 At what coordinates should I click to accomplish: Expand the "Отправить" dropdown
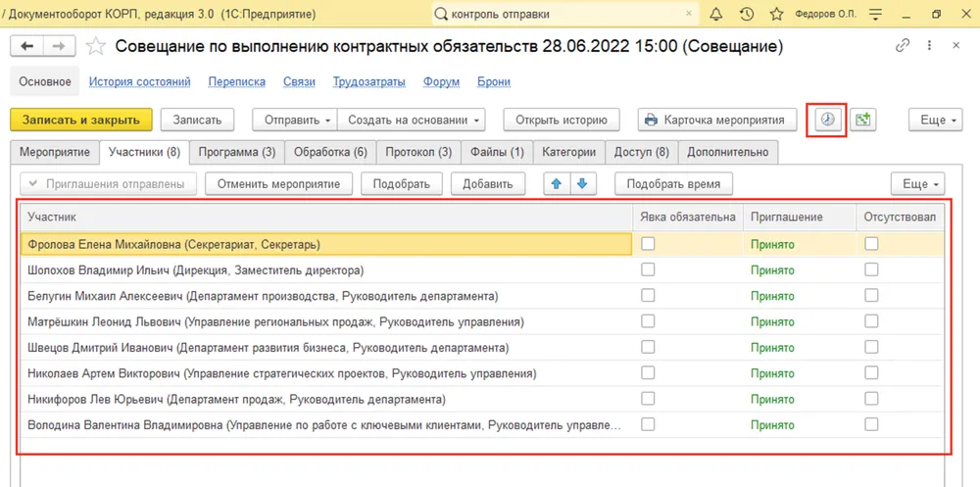tap(294, 120)
